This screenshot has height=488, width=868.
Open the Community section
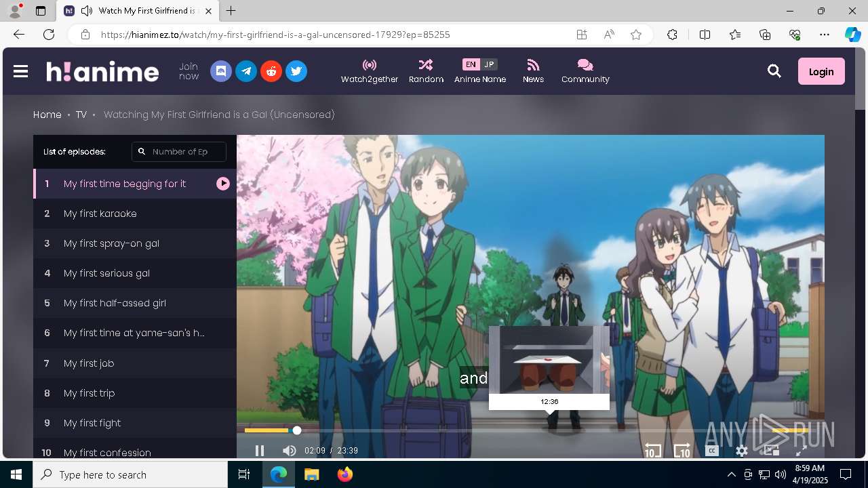[x=585, y=71]
